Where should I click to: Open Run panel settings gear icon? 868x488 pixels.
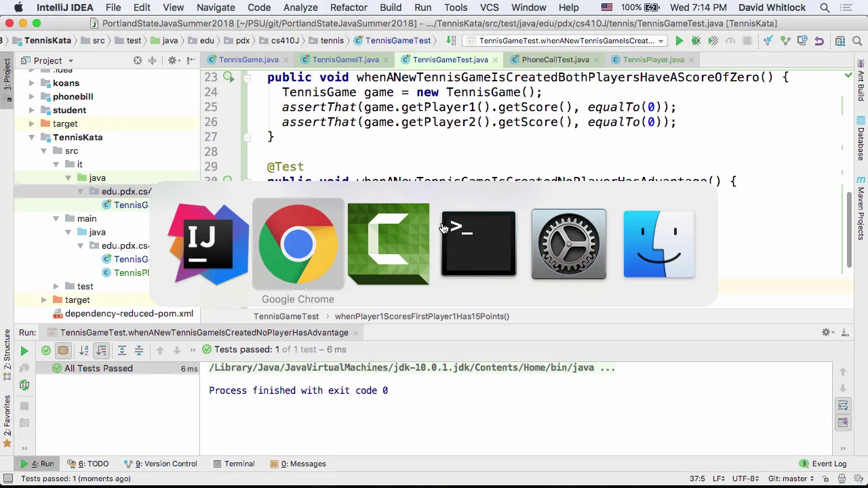pyautogui.click(x=827, y=332)
